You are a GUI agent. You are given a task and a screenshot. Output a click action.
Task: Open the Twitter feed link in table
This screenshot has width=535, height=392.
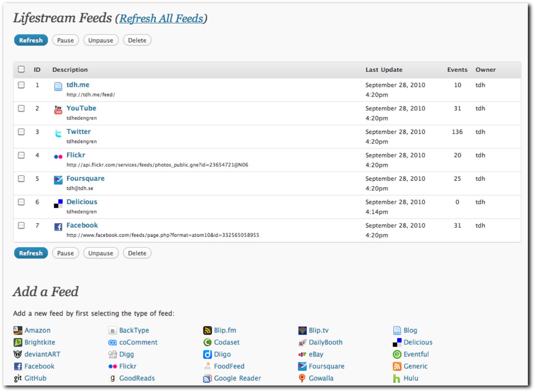pos(79,132)
